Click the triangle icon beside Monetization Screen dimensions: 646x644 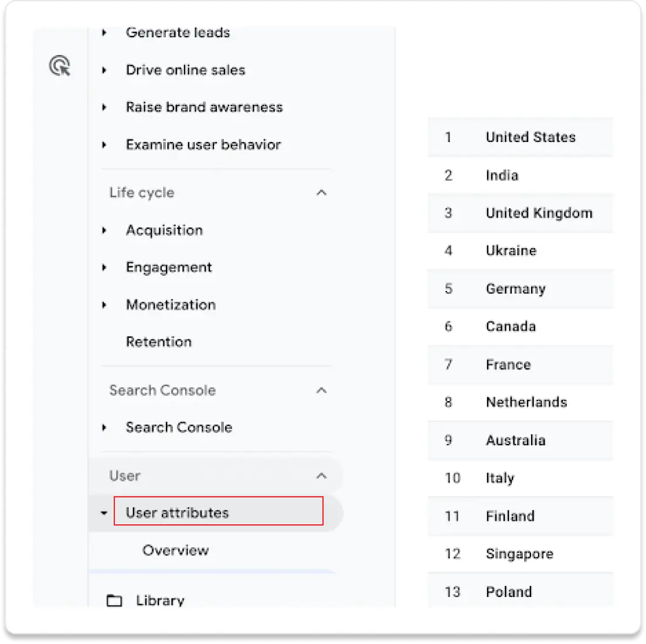[x=104, y=305]
